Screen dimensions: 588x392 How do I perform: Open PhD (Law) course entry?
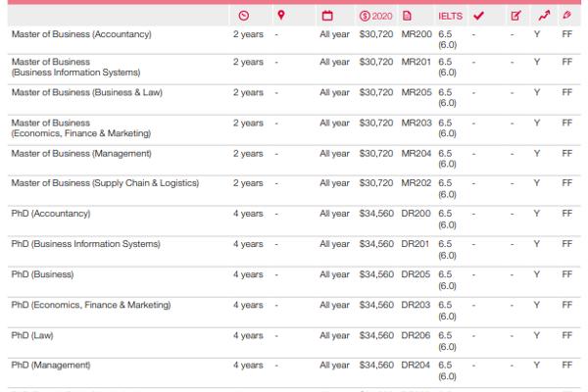point(33,335)
